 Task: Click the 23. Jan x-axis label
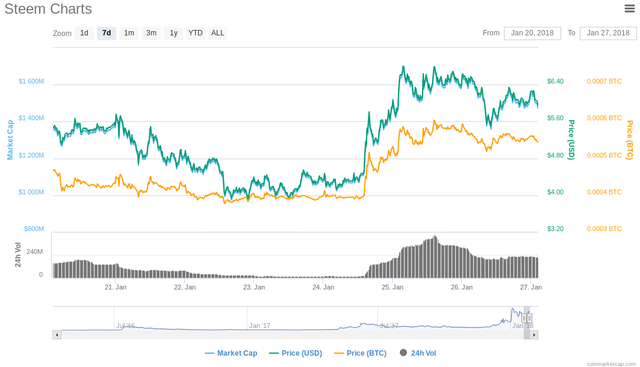[x=254, y=287]
